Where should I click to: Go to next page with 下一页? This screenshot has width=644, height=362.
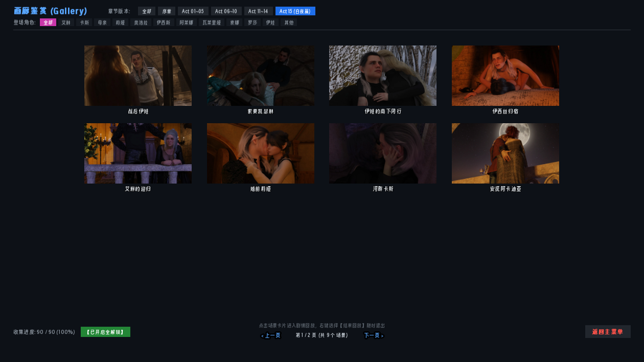tap(374, 335)
